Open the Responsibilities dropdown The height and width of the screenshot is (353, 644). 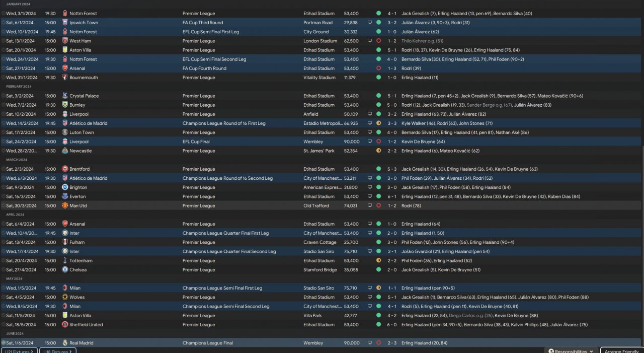pyautogui.click(x=571, y=351)
